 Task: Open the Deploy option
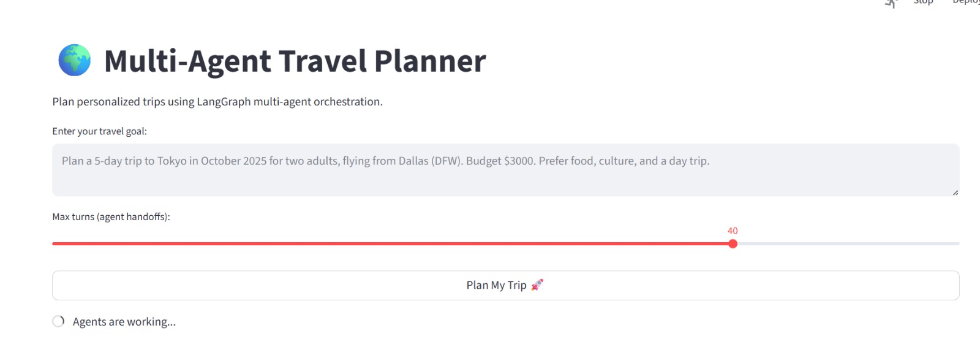(966, 2)
